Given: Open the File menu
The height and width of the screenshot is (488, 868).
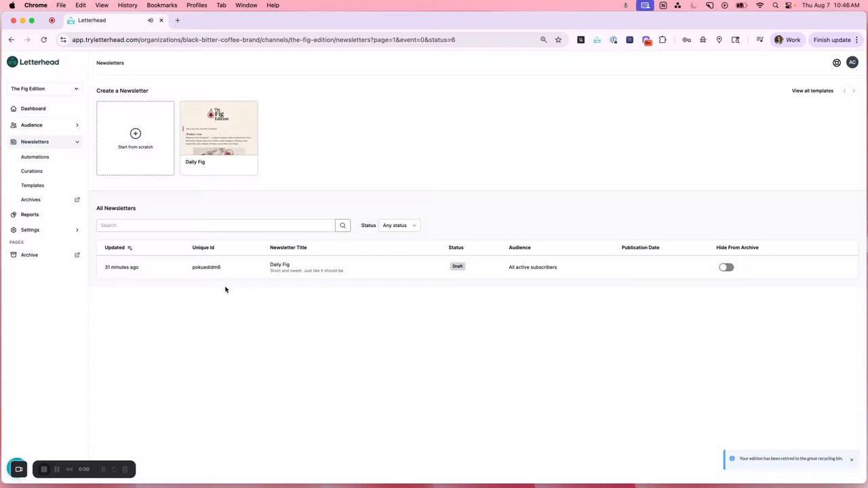Looking at the screenshot, I should [61, 5].
